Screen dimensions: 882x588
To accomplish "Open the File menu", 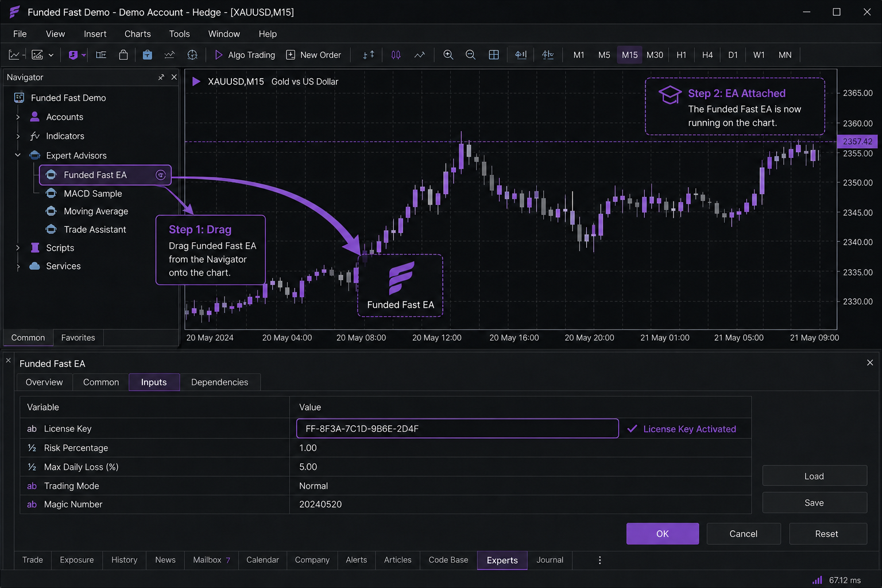I will pyautogui.click(x=20, y=34).
